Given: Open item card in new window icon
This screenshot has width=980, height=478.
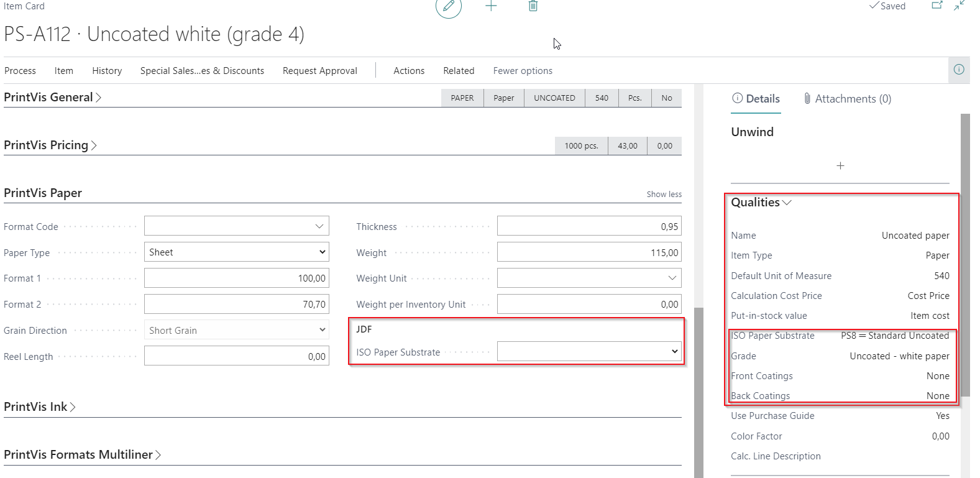Looking at the screenshot, I should tap(937, 6).
